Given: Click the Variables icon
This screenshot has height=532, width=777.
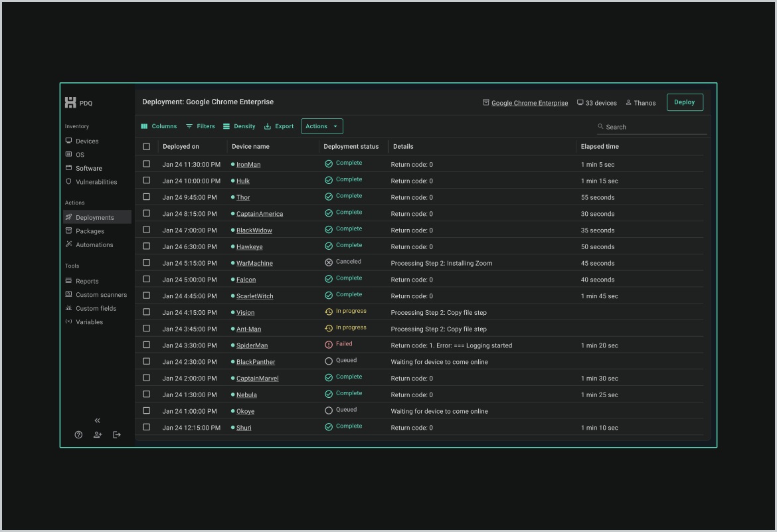Looking at the screenshot, I should pyautogui.click(x=69, y=321).
